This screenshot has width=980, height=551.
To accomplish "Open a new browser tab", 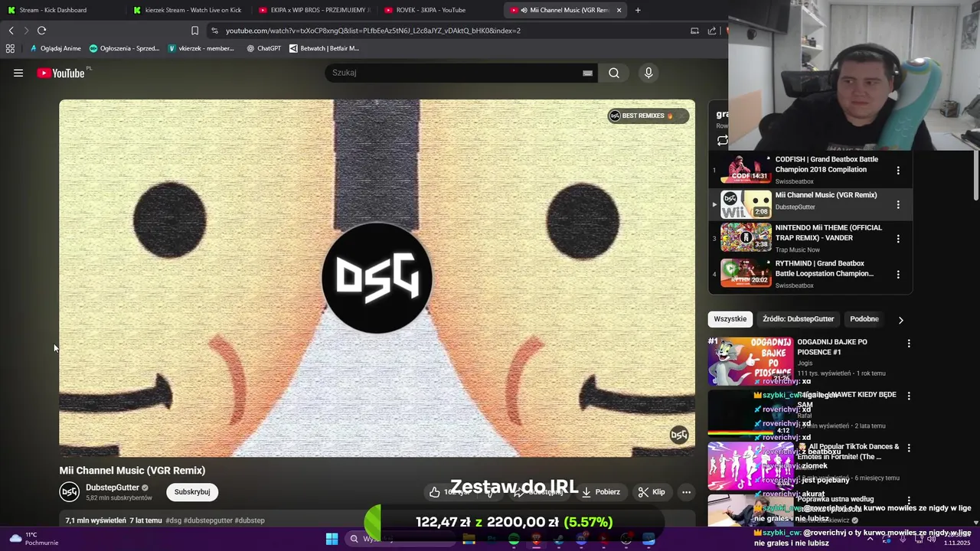I will click(x=638, y=10).
